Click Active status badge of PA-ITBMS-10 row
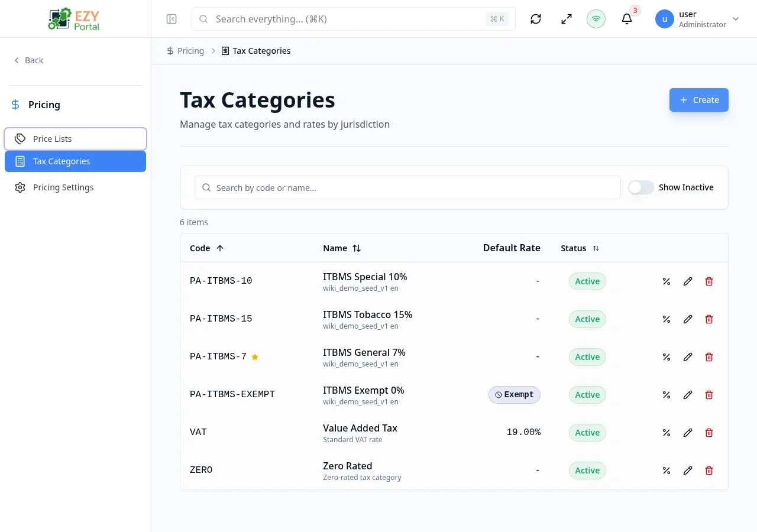 tap(587, 281)
